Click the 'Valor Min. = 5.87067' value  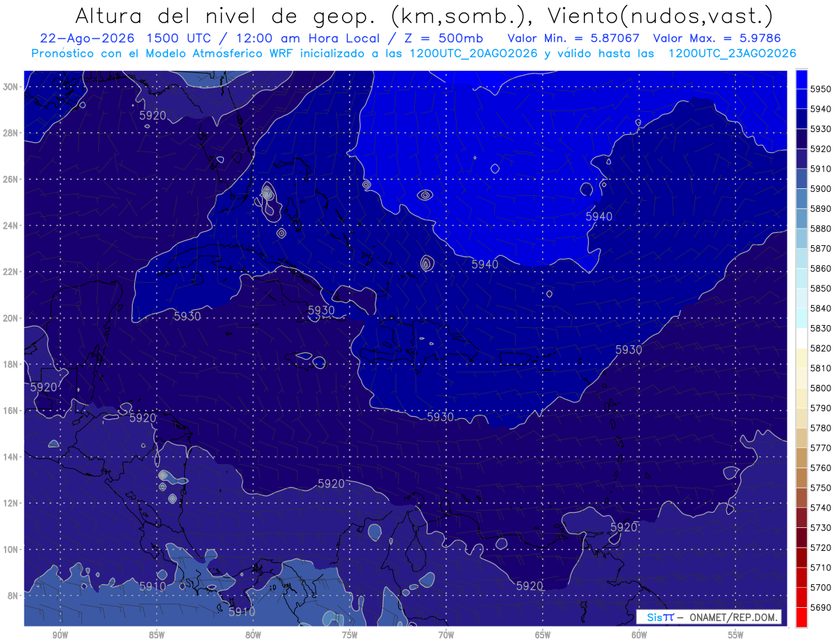[x=573, y=38]
